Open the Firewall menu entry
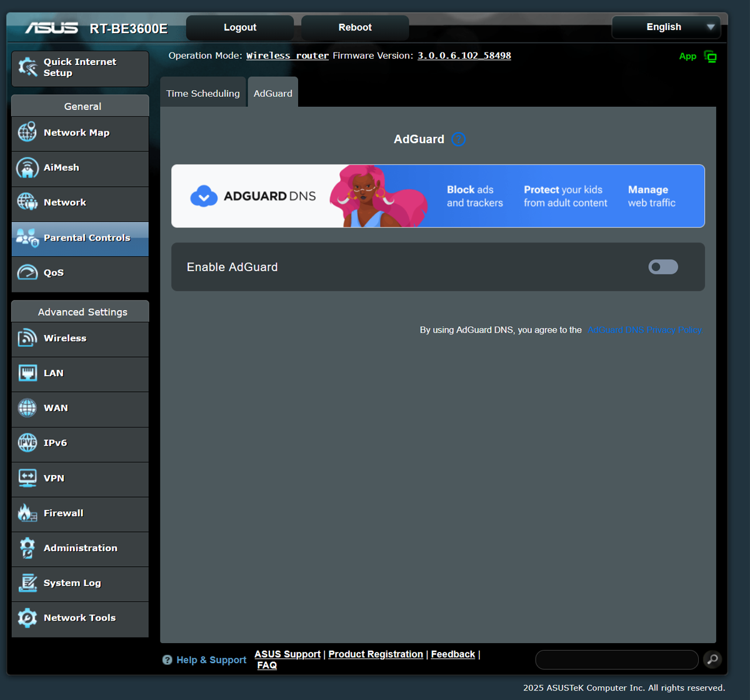 click(80, 514)
